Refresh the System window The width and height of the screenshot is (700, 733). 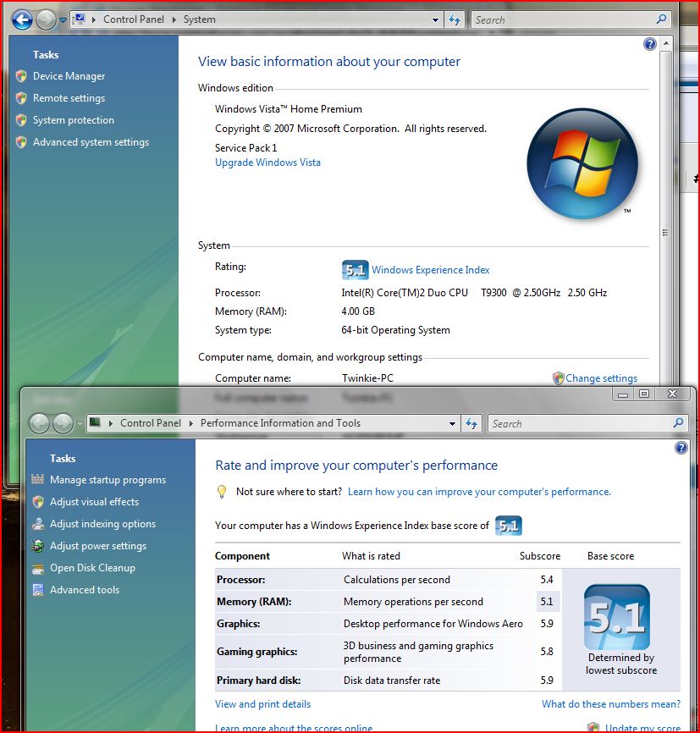pyautogui.click(x=454, y=19)
